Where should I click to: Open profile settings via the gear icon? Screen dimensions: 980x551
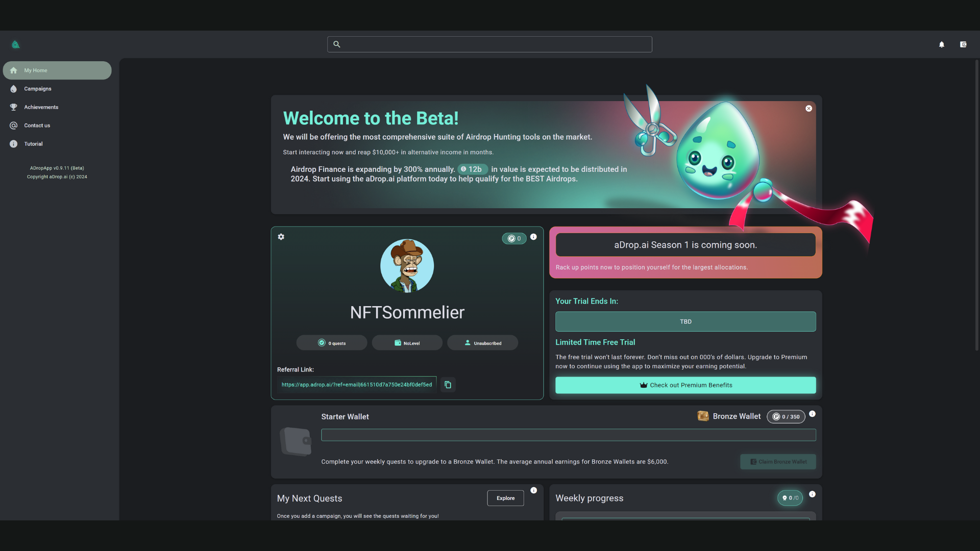coord(281,237)
